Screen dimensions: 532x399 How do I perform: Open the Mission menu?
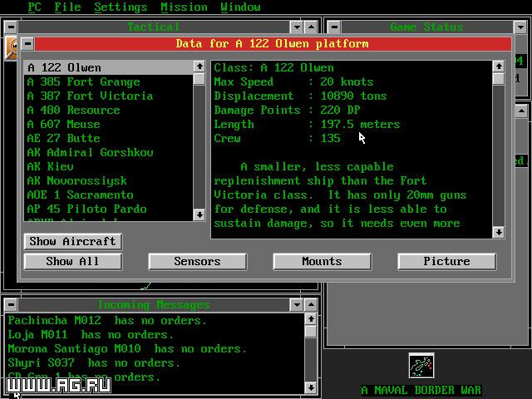click(184, 7)
